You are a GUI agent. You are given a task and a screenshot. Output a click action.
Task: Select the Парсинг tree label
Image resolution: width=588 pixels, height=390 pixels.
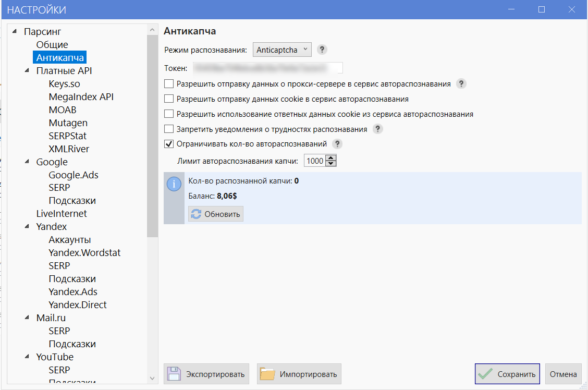(42, 31)
